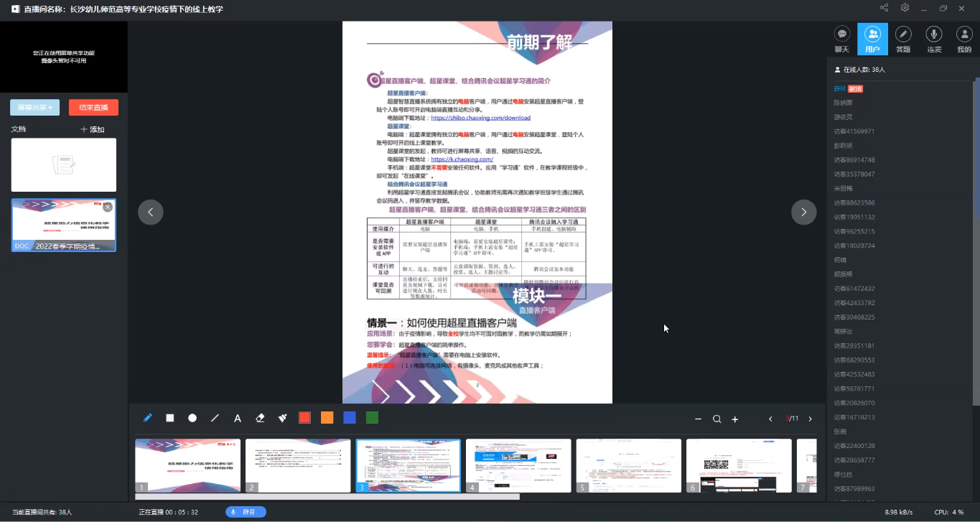Zoom out the document with minus

698,419
